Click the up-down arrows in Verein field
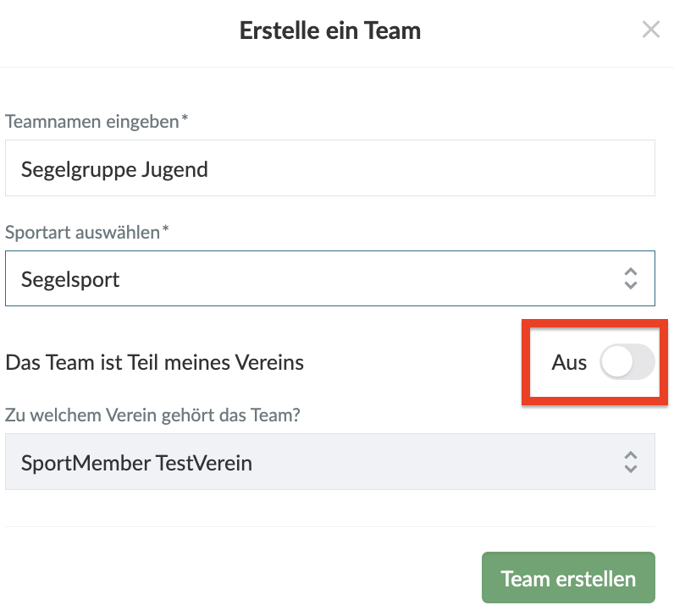 630,462
